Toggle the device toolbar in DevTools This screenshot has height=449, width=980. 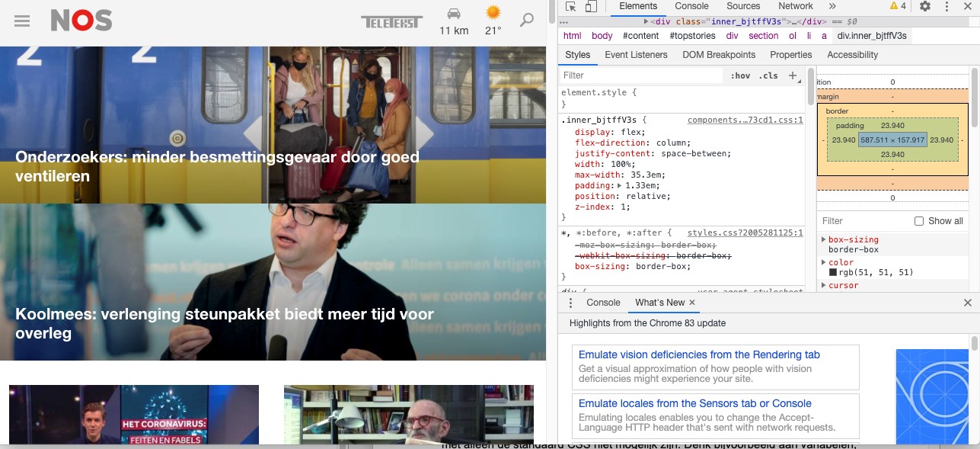point(591,6)
